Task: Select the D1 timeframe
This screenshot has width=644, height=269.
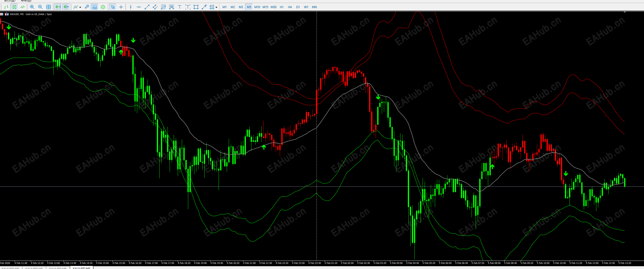Action: click(298, 7)
